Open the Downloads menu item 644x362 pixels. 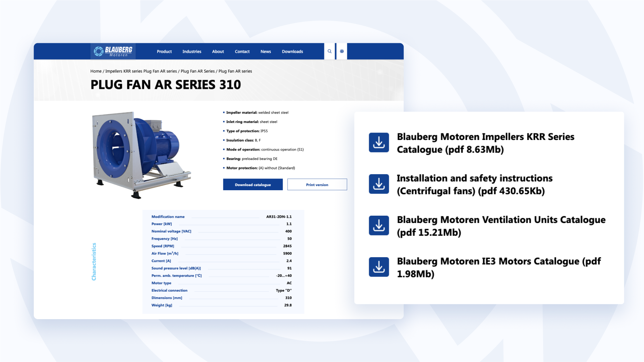292,52
